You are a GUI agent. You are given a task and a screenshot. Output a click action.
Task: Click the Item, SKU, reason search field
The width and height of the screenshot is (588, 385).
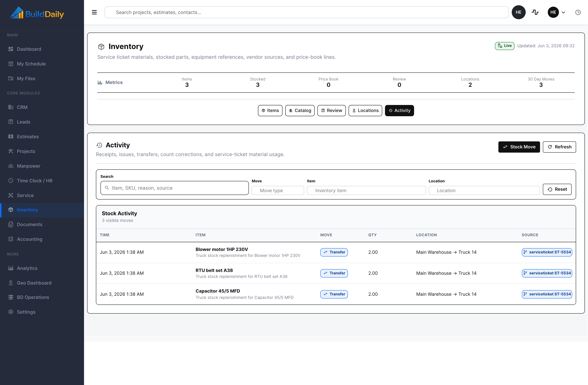click(x=174, y=188)
